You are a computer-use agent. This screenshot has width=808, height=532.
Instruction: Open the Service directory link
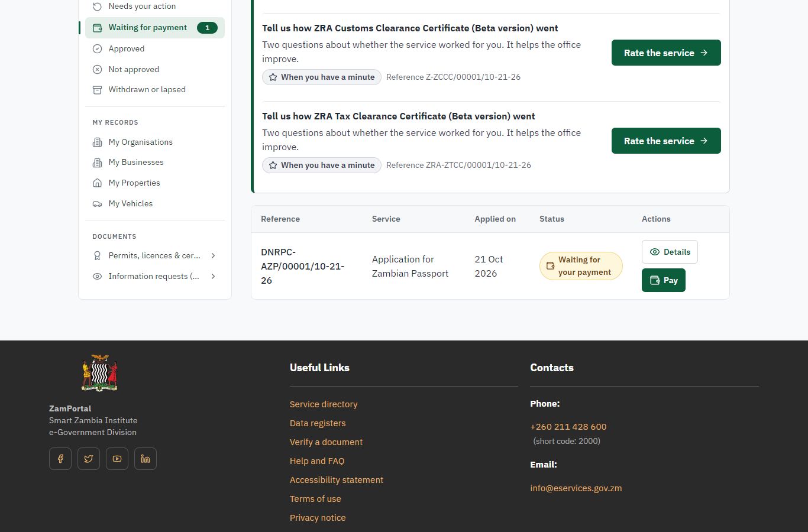click(324, 404)
